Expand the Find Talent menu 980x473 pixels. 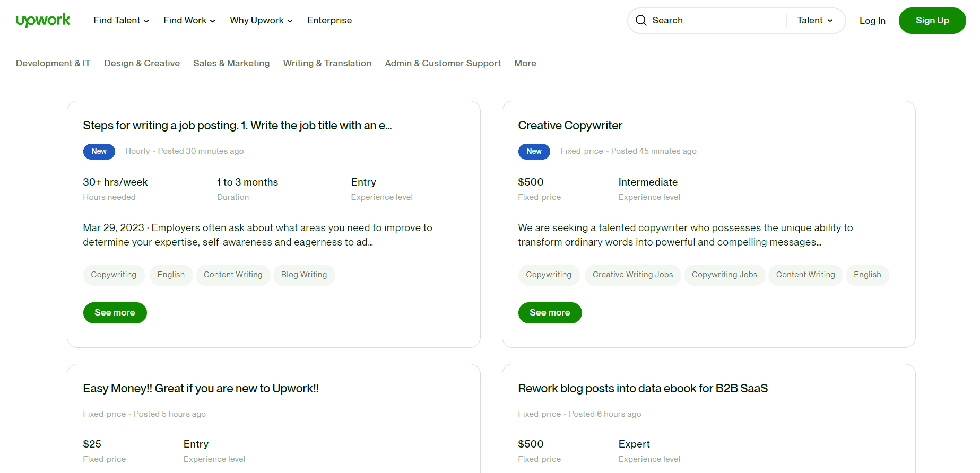tap(121, 20)
